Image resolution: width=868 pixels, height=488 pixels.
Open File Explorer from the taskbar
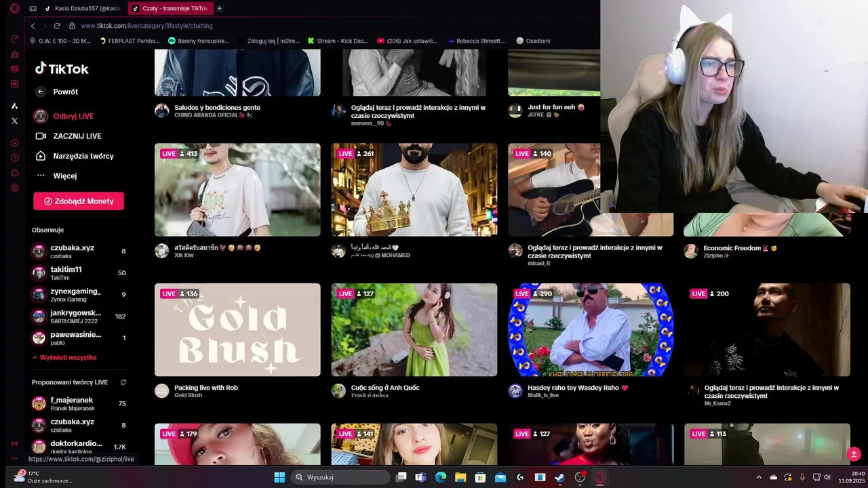460,477
